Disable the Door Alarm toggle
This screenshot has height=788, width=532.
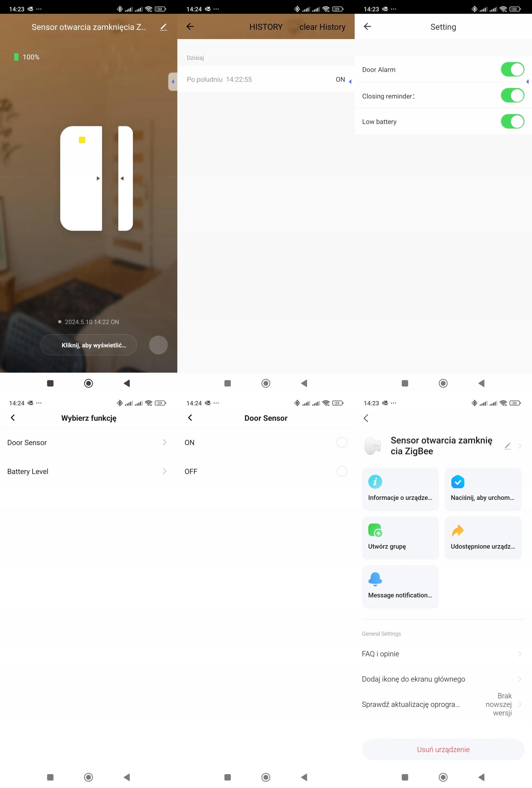tap(512, 69)
